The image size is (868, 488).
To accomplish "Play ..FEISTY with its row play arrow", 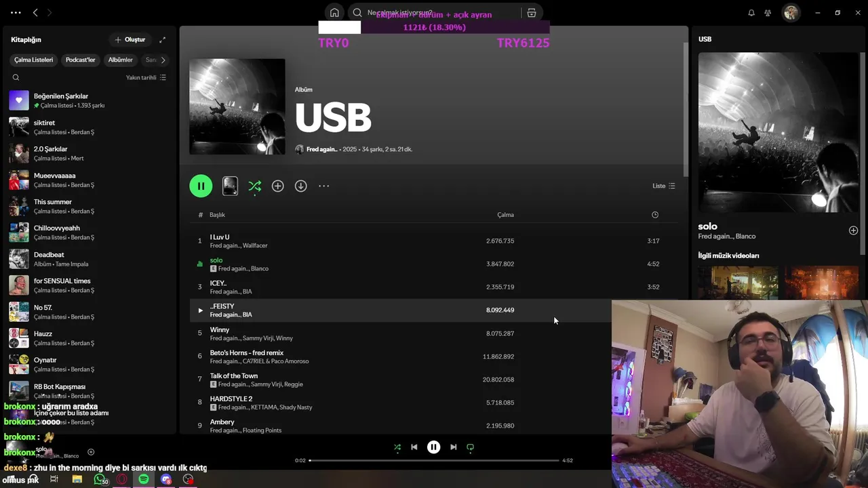I will [200, 310].
